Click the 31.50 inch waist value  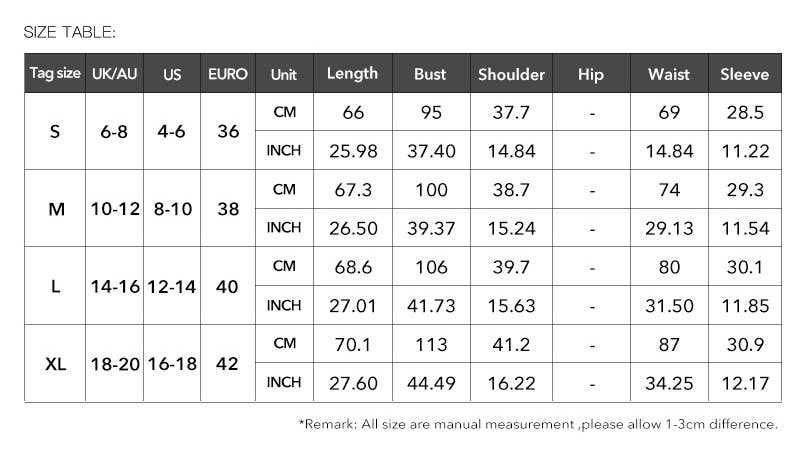coord(669,306)
